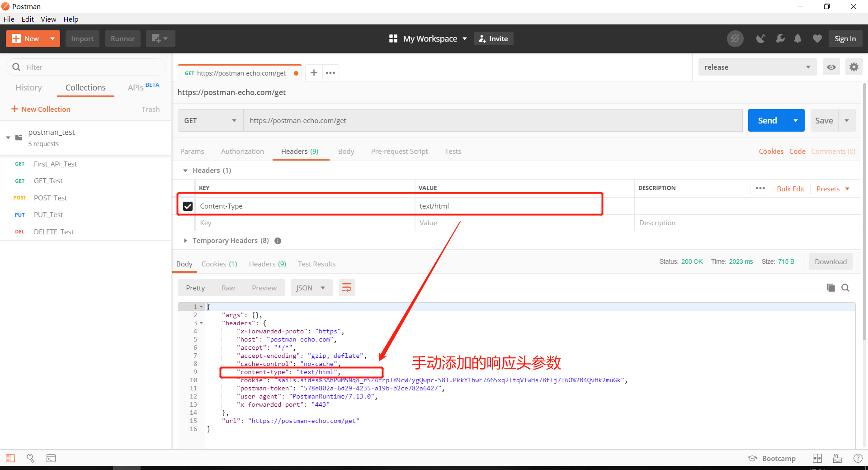Click the Invite button
The image size is (868, 470).
click(493, 38)
